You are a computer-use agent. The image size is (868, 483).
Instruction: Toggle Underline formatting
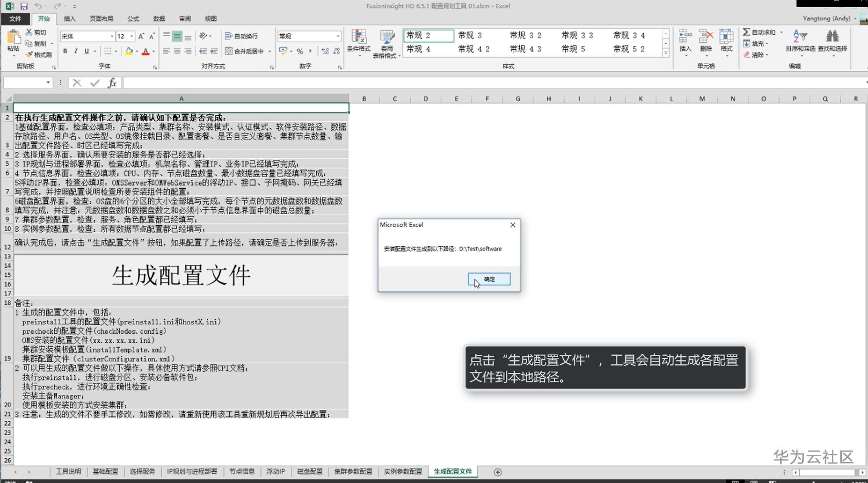pyautogui.click(x=87, y=51)
